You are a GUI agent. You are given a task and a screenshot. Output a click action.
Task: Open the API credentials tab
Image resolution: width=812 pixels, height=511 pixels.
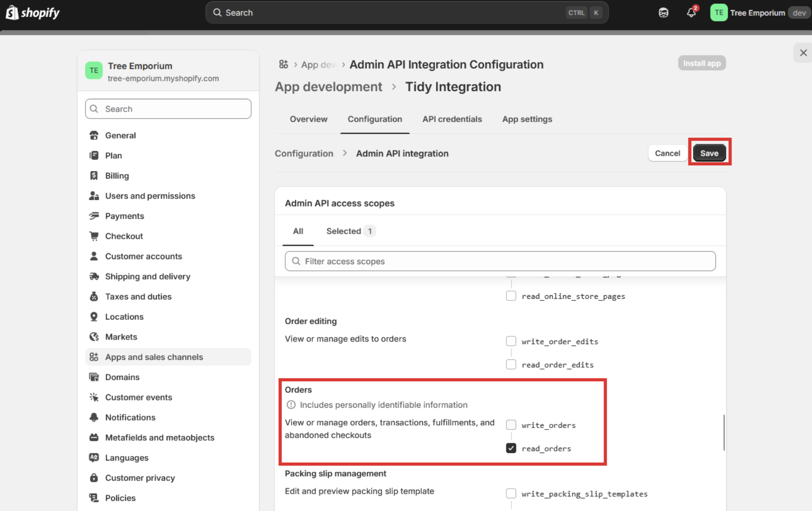[452, 119]
